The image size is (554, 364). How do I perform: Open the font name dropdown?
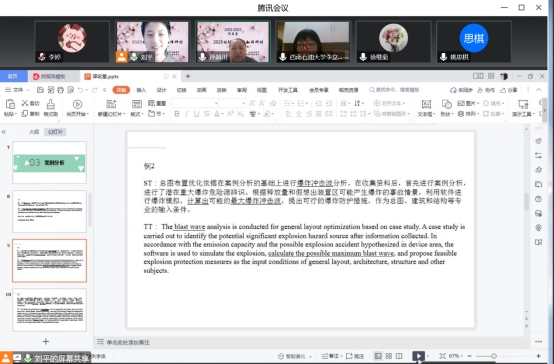coord(195,103)
